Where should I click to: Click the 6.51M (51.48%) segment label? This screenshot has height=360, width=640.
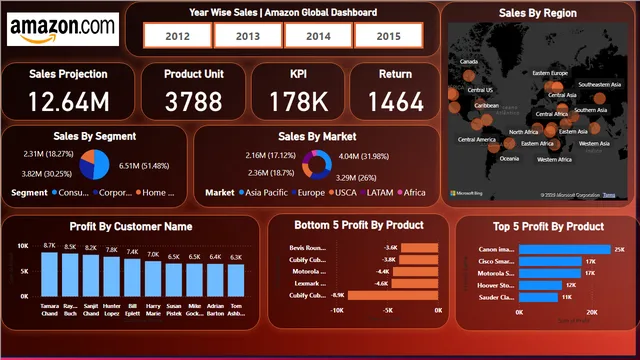[144, 166]
